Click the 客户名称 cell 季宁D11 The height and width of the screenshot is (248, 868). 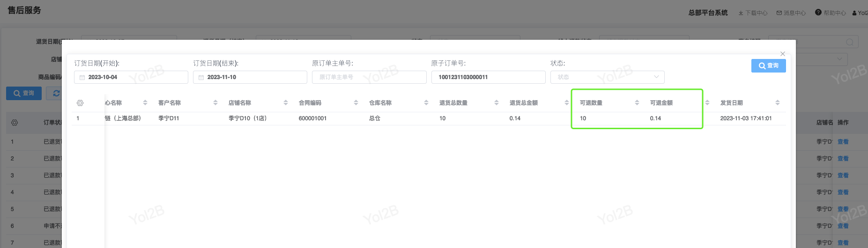pos(169,118)
